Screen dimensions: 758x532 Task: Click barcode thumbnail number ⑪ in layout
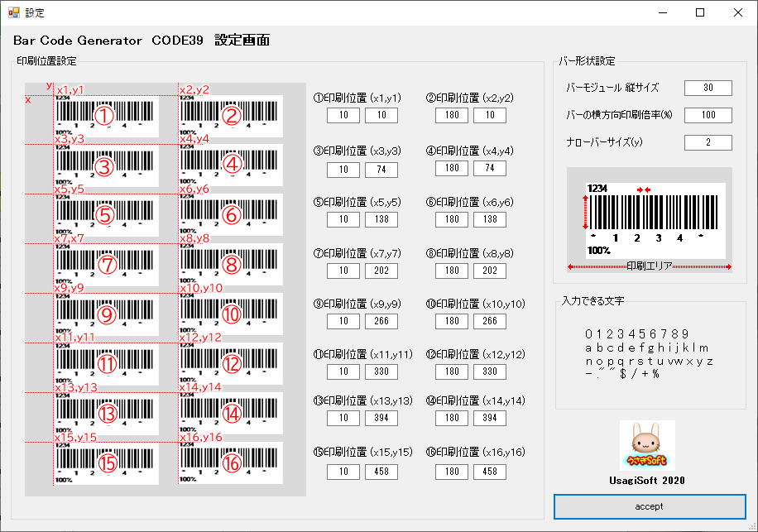tap(106, 364)
